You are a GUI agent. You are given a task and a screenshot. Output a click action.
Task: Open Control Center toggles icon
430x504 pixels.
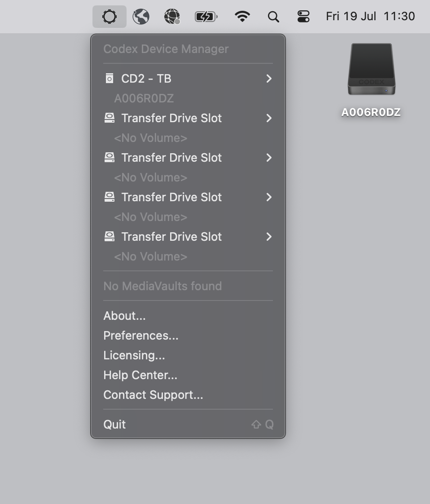coord(303,16)
